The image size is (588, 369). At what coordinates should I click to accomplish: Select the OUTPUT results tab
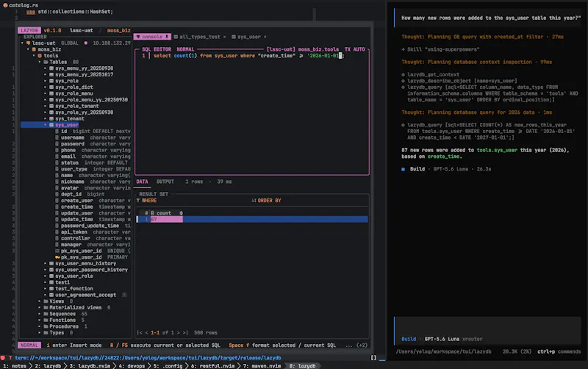click(165, 182)
